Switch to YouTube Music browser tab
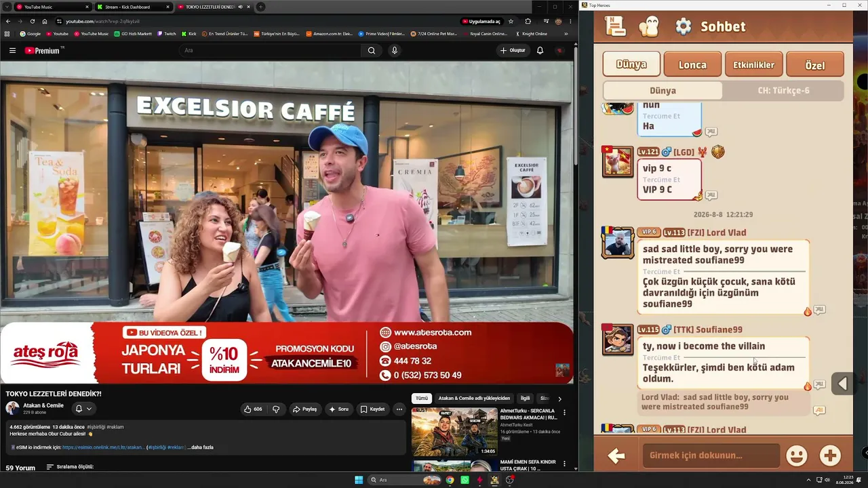Screen dimensions: 868x488 (53, 7)
